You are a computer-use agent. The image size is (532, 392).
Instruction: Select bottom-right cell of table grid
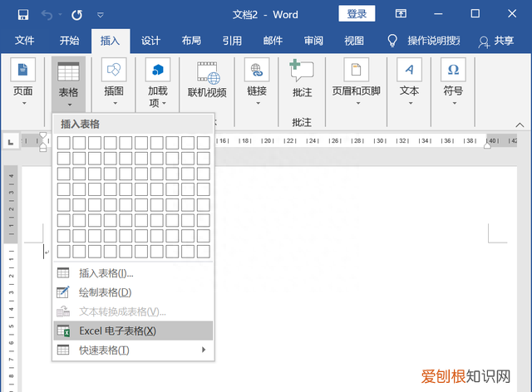[204, 252]
